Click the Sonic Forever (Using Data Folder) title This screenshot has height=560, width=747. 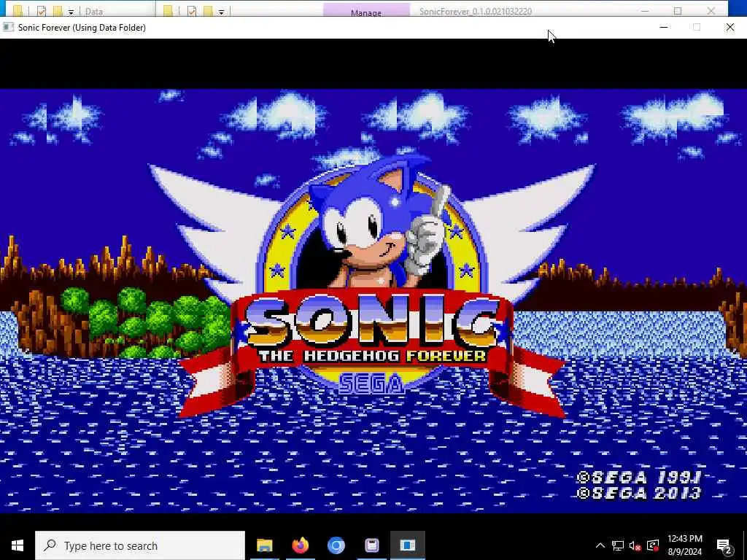point(82,28)
